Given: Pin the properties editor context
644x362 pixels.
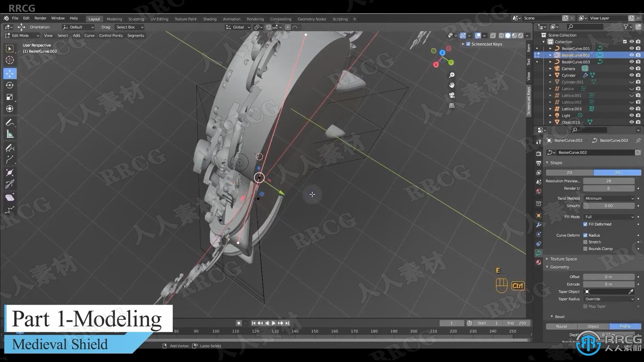Looking at the screenshot, I should coord(638,140).
